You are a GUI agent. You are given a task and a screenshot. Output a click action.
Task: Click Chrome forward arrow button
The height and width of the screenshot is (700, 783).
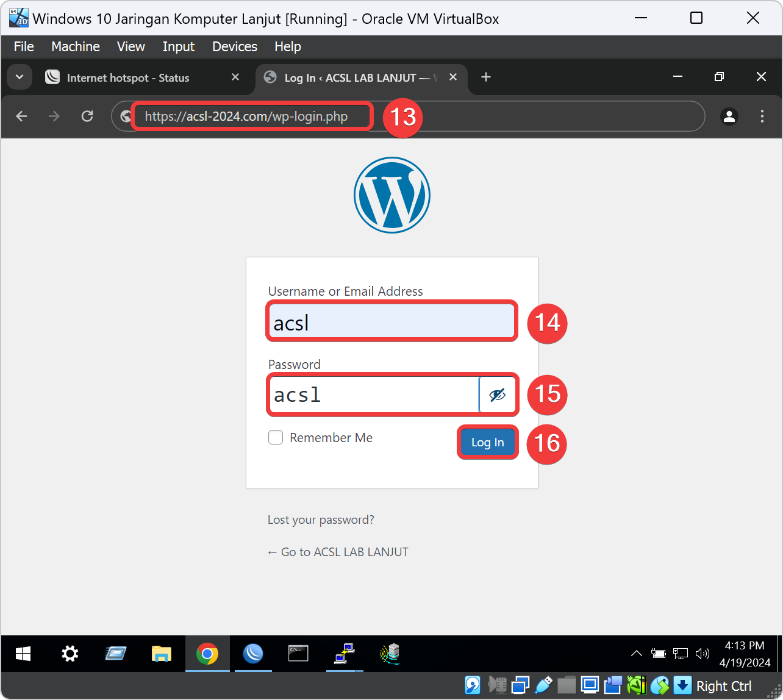54,116
